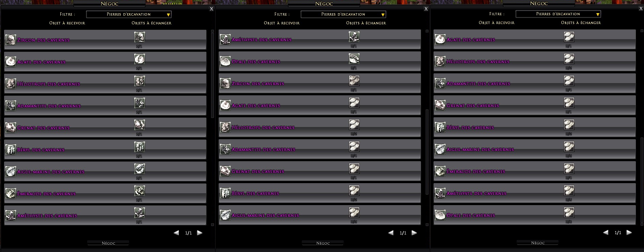Click Héliotrope exchange item icon in left window
Viewport: 644px width, 252px height.
(140, 81)
